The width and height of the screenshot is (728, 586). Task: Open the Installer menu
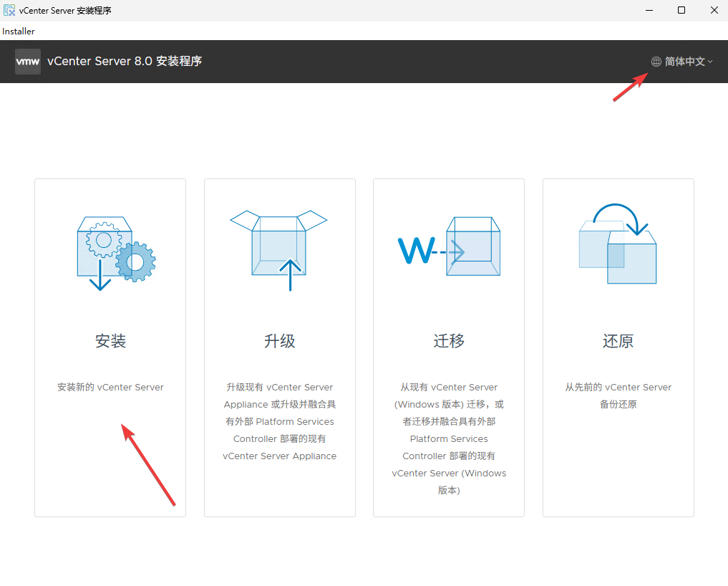pos(18,31)
